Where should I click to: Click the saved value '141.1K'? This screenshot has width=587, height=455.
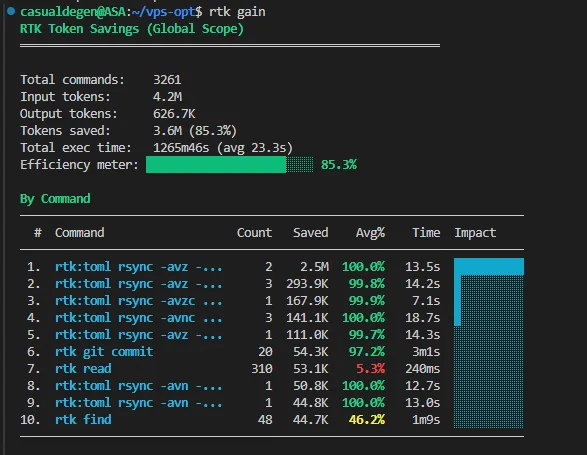coord(307,318)
